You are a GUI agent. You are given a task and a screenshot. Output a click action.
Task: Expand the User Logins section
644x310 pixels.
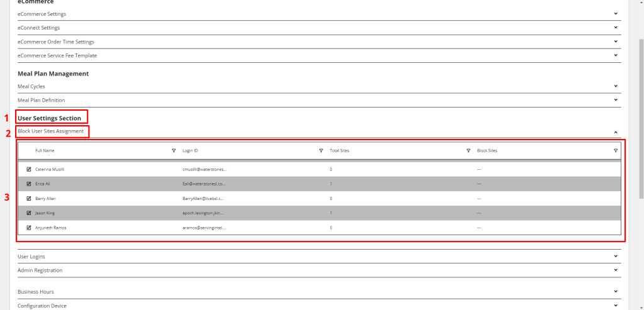[x=615, y=257]
